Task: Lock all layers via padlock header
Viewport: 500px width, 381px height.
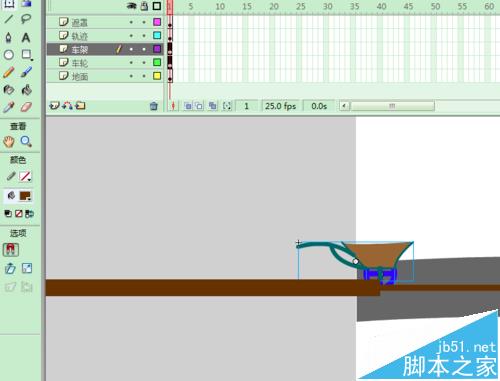Action: (144, 6)
